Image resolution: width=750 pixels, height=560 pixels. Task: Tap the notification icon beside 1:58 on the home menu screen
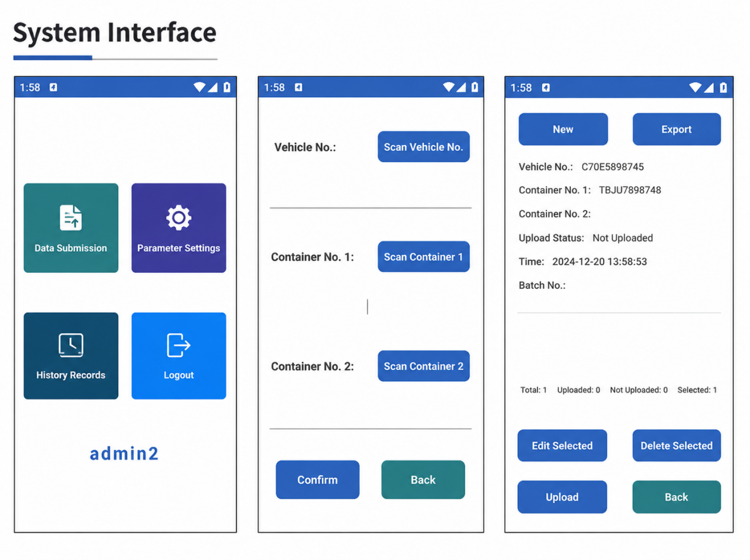(53, 88)
